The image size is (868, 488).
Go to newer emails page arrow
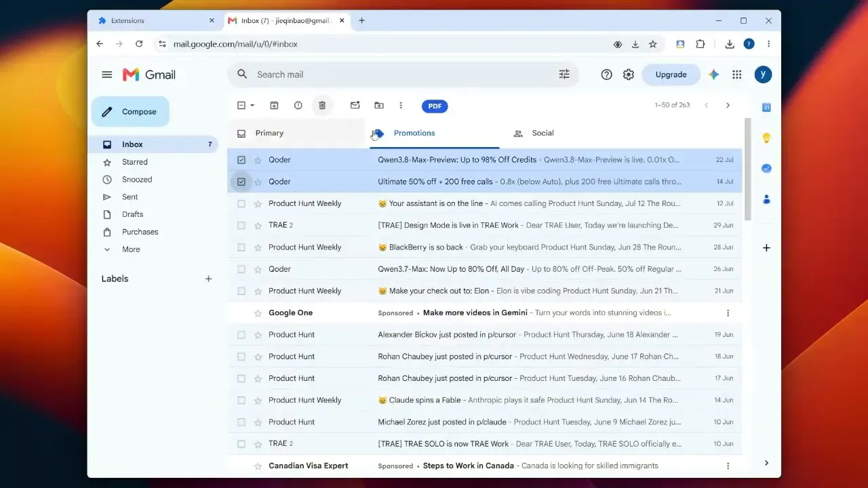coord(707,106)
